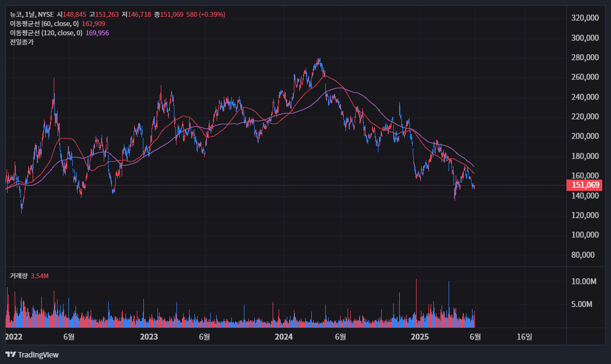Viewport: 611px width, 364px height.
Task: Click the 2023 time axis label
Action: [149, 337]
